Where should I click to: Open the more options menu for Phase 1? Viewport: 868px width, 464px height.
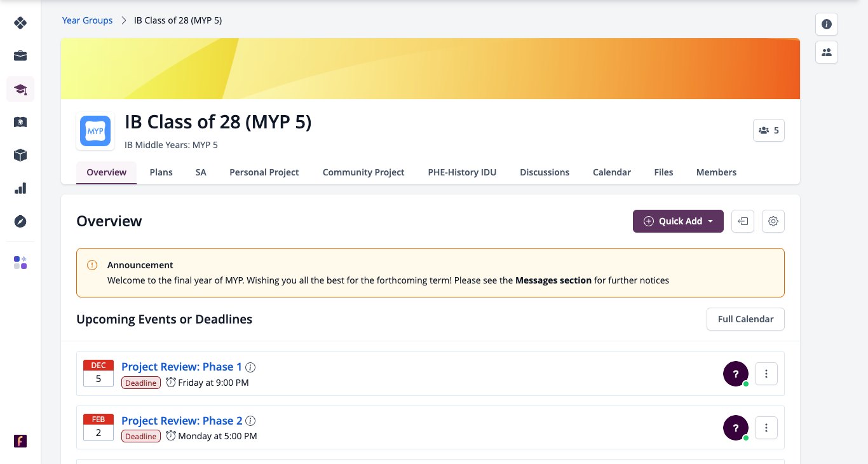click(766, 374)
